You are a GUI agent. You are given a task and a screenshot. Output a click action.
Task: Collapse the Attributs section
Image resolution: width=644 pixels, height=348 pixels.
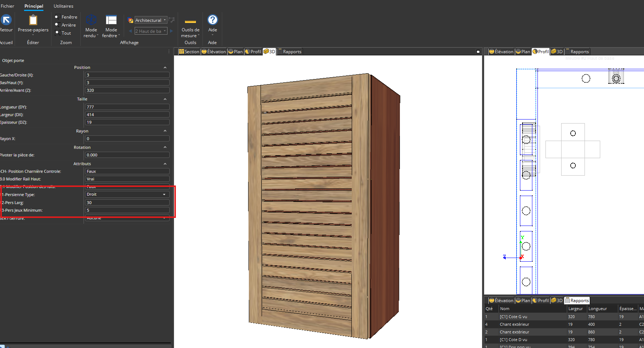[x=165, y=164]
